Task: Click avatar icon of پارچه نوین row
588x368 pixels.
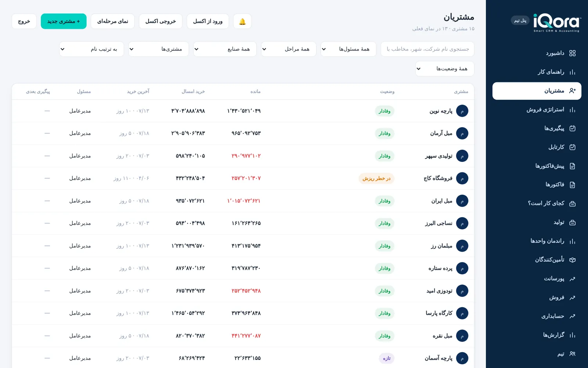Action: coord(462,111)
